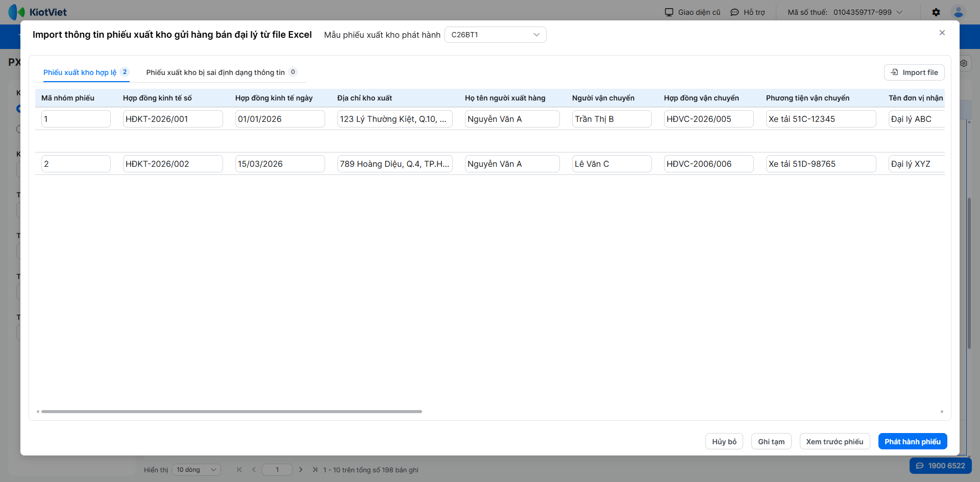The height and width of the screenshot is (482, 980).
Task: Edit group code field with value 1
Action: click(x=76, y=119)
